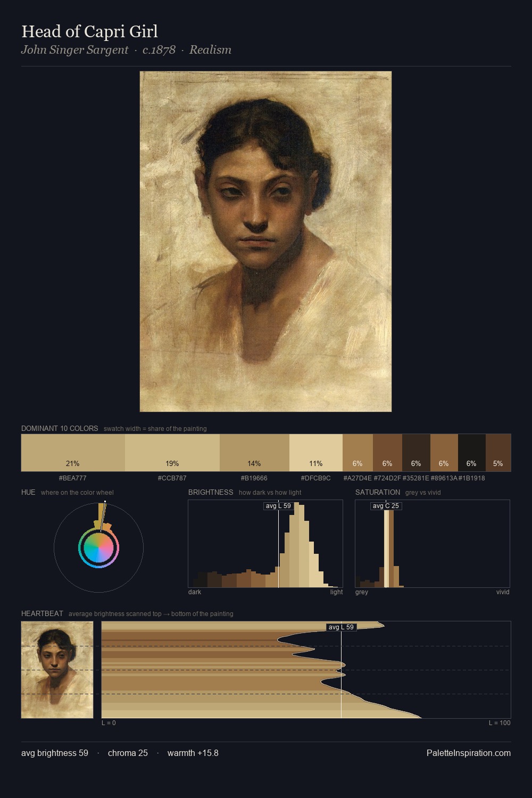Click the hue color wheel
Viewport: 532px width, 798px height.
click(x=98, y=547)
